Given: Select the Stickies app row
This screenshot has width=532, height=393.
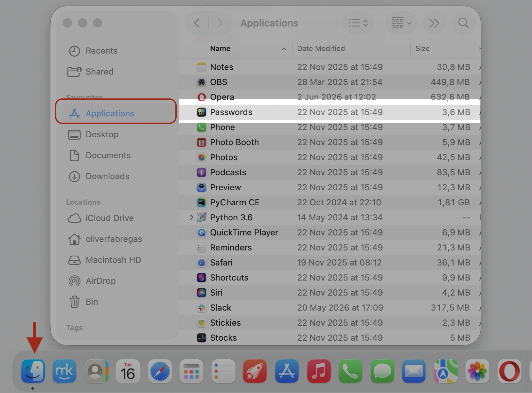Looking at the screenshot, I should click(x=330, y=323).
